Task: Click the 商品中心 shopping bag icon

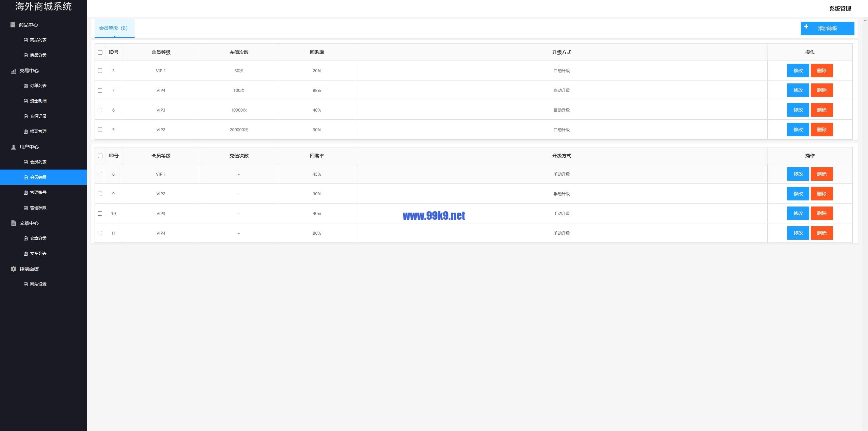Action: coord(13,25)
